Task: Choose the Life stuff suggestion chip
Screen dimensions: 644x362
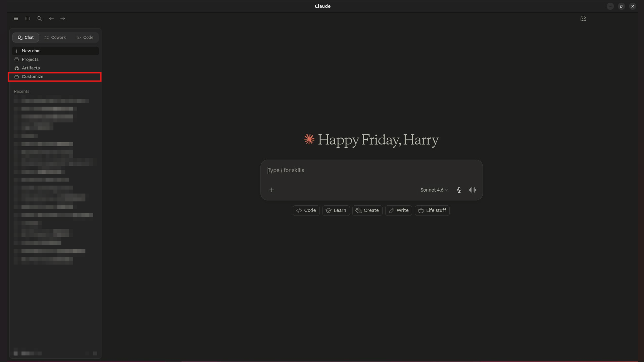Action: [x=432, y=211]
